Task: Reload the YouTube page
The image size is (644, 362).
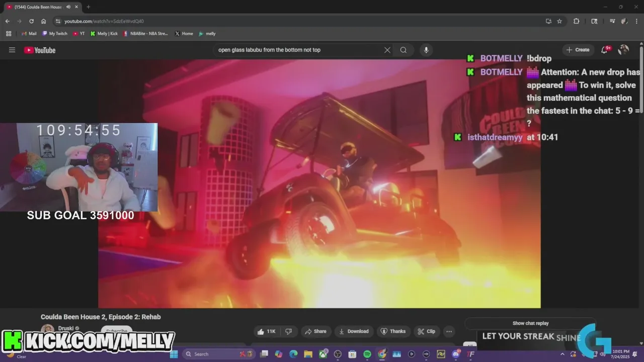Action: click(x=31, y=21)
